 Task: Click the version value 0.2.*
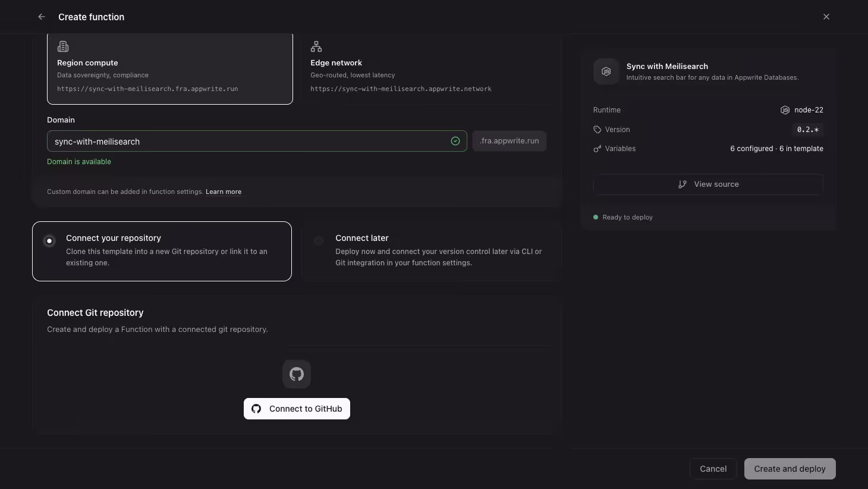(x=808, y=130)
